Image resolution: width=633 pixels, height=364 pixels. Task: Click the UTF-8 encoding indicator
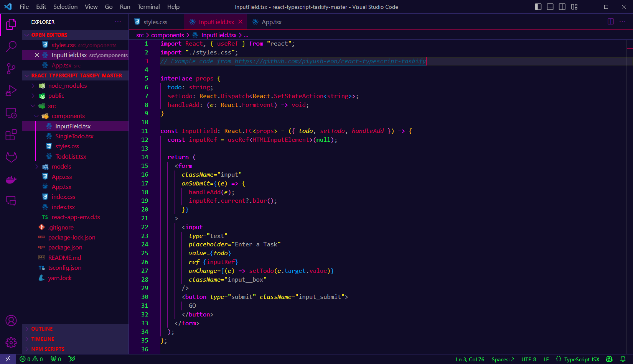point(529,359)
